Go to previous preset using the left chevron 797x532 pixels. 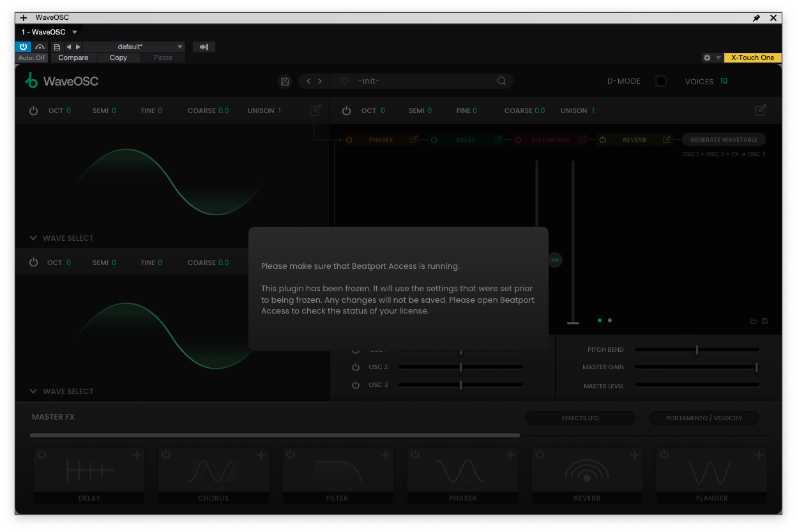click(x=308, y=81)
